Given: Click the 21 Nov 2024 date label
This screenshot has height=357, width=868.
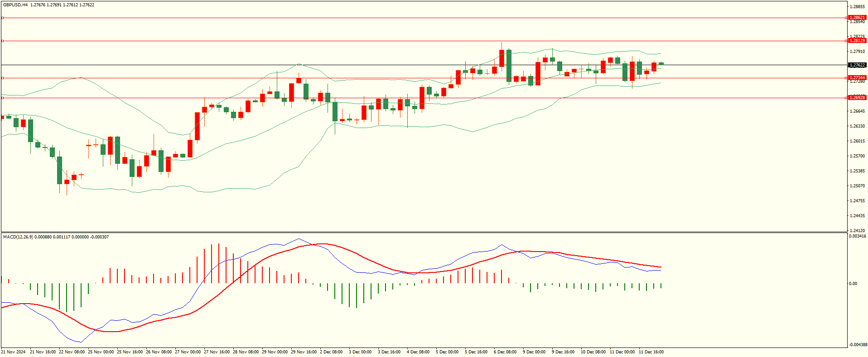Looking at the screenshot, I should click(x=13, y=352).
